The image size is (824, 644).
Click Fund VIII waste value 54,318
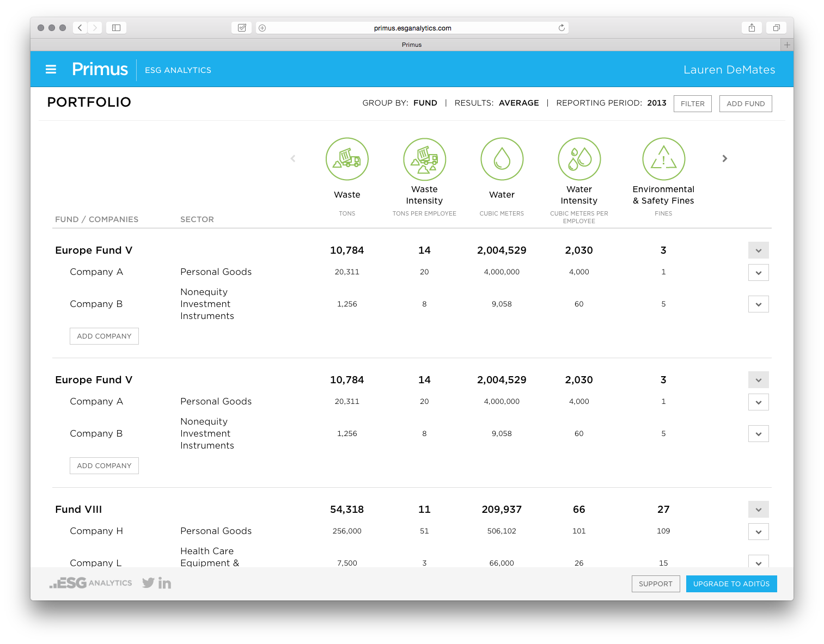pos(347,510)
